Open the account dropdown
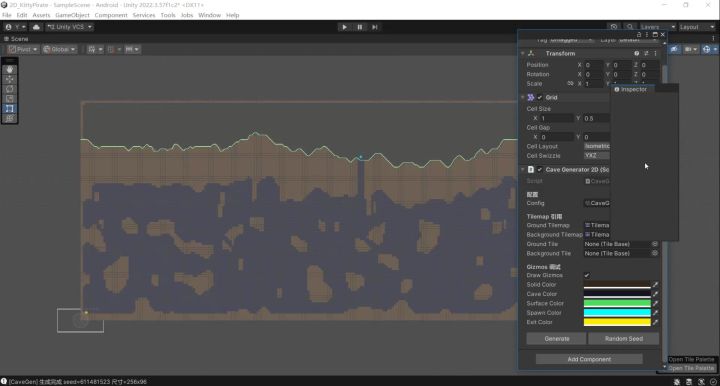 click(x=16, y=27)
